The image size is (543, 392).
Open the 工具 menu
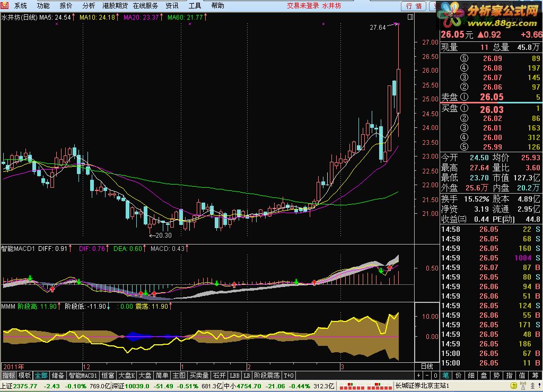195,5
